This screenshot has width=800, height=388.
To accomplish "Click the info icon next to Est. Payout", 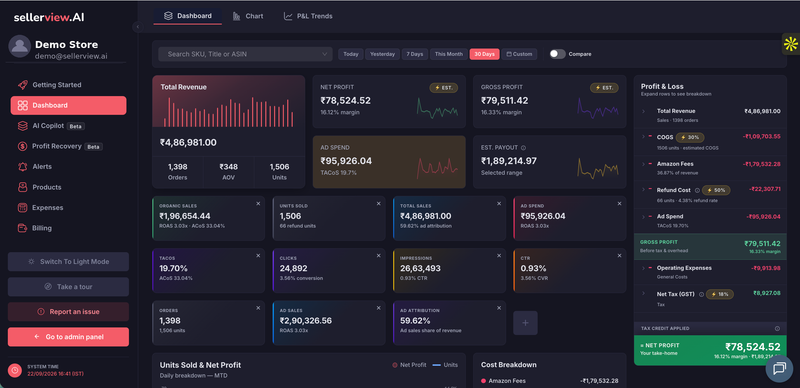I will coord(523,148).
